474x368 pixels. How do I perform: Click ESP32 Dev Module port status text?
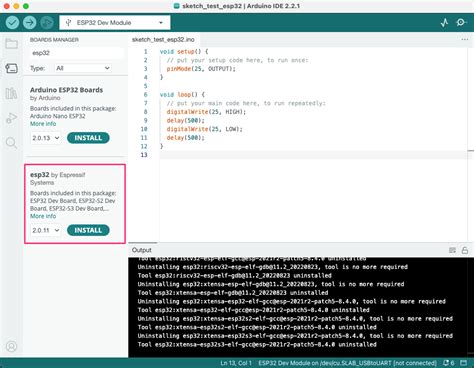click(347, 363)
